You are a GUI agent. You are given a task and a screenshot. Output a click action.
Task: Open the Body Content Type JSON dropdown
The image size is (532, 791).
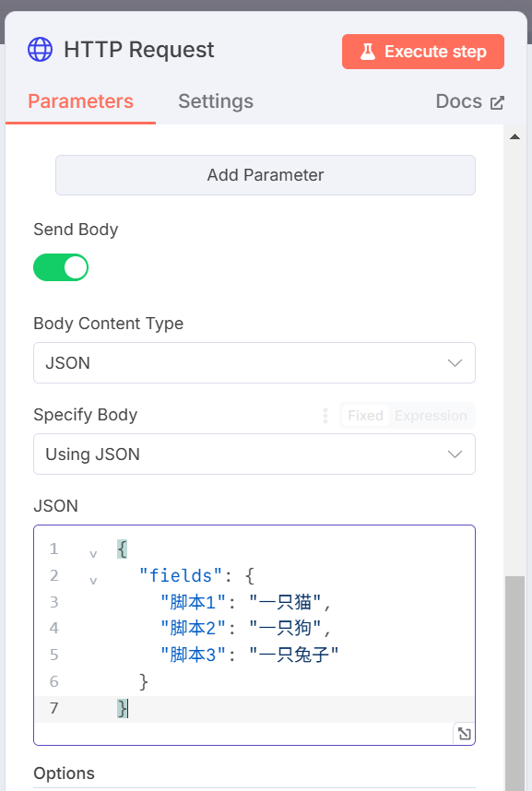tap(254, 362)
